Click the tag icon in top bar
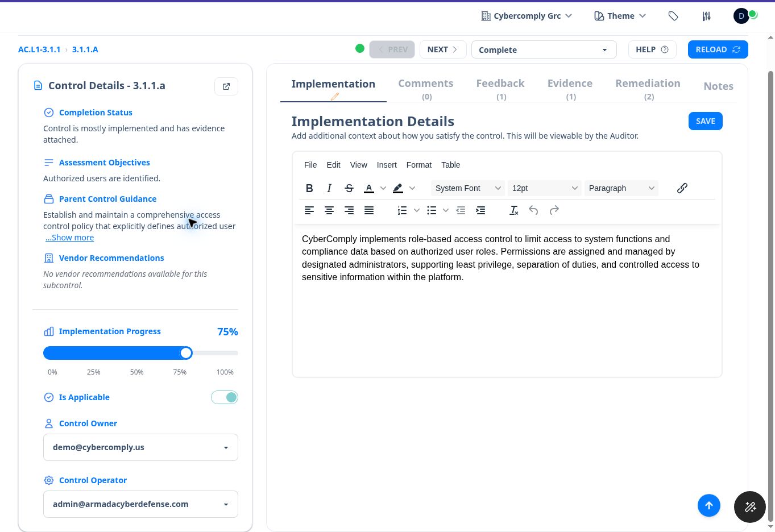Image resolution: width=775 pixels, height=532 pixels. [x=673, y=16]
